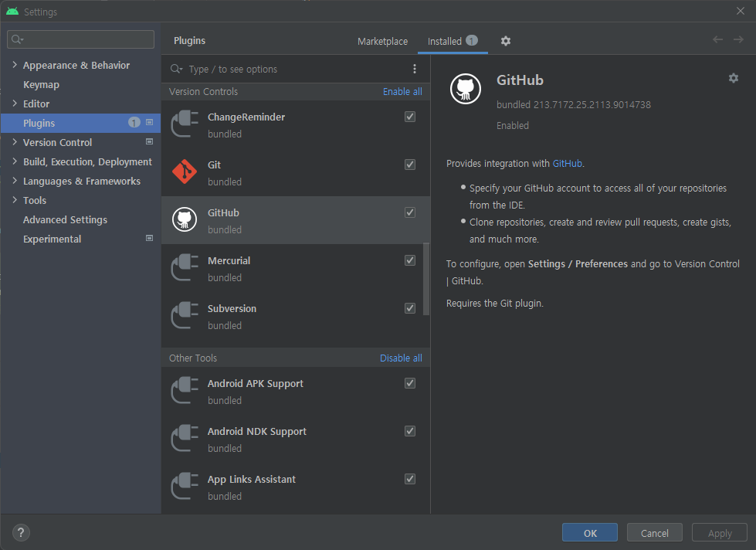Expand the Version Control section
The image size is (756, 550).
pos(15,142)
